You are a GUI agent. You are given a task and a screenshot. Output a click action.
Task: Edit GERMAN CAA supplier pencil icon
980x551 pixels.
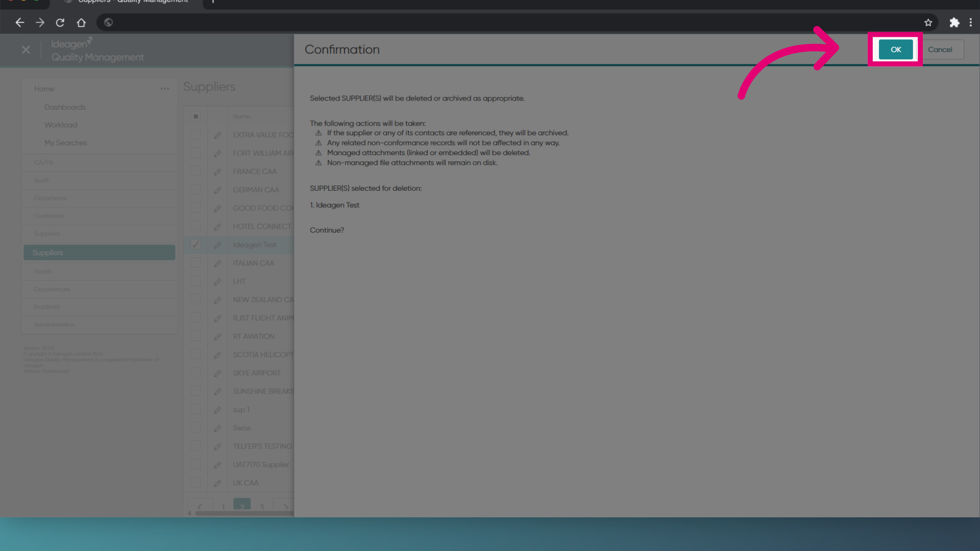(217, 190)
